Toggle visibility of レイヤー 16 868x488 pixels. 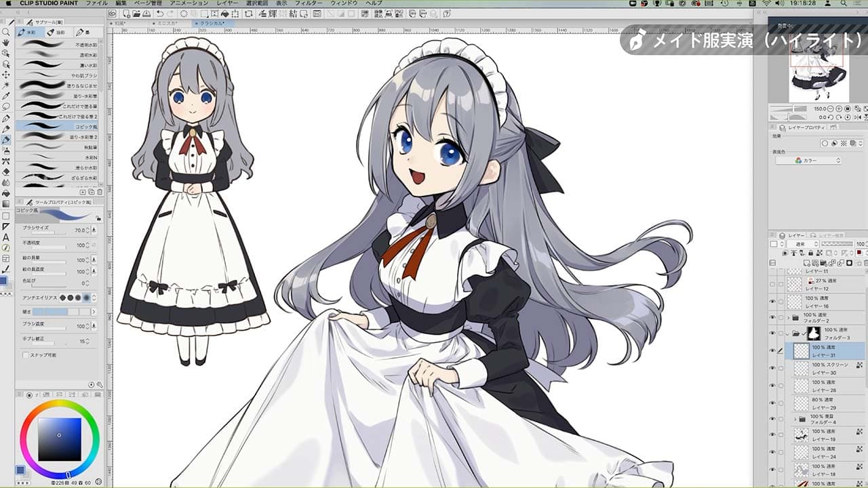tap(772, 302)
